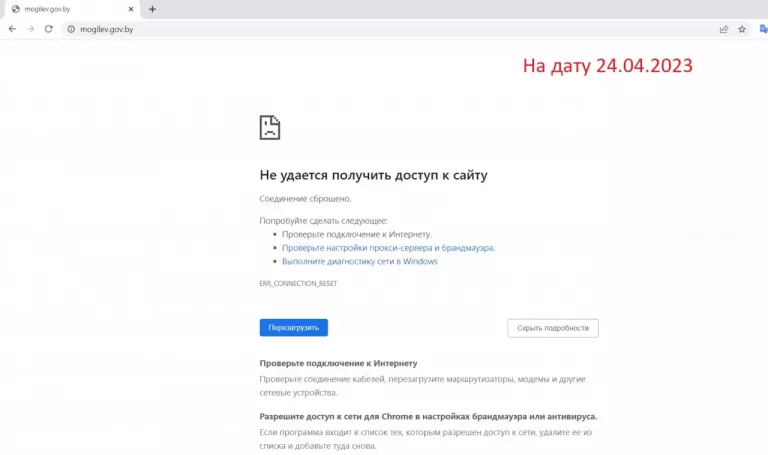Click the browser back arrow

(x=12, y=29)
